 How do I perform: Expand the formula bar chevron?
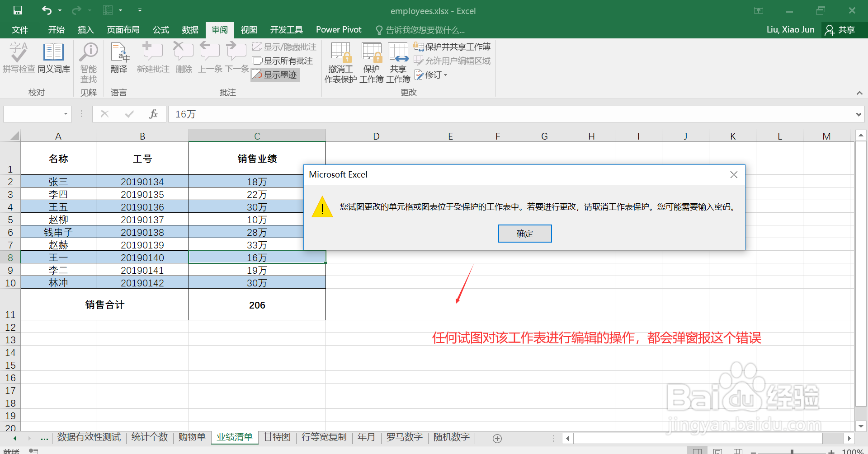(859, 114)
